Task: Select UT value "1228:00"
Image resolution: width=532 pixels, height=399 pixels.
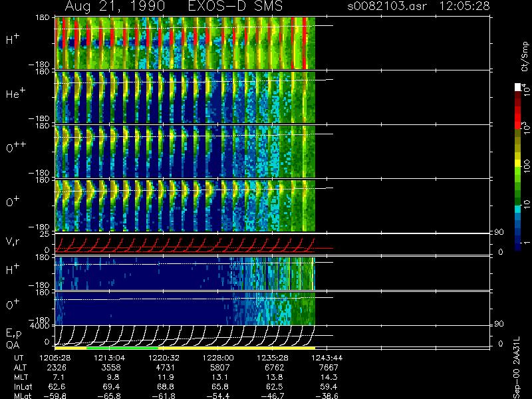Action: tap(218, 358)
